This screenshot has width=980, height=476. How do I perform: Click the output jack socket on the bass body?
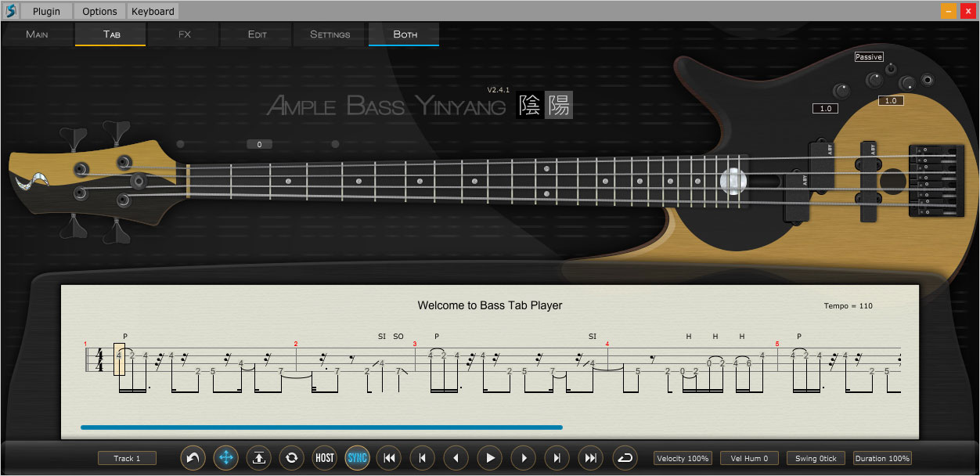point(928,79)
